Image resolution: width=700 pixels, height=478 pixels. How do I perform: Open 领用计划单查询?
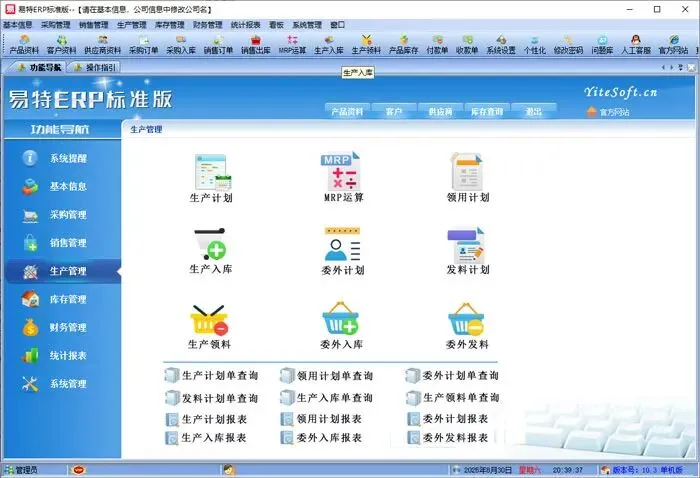pyautogui.click(x=327, y=375)
